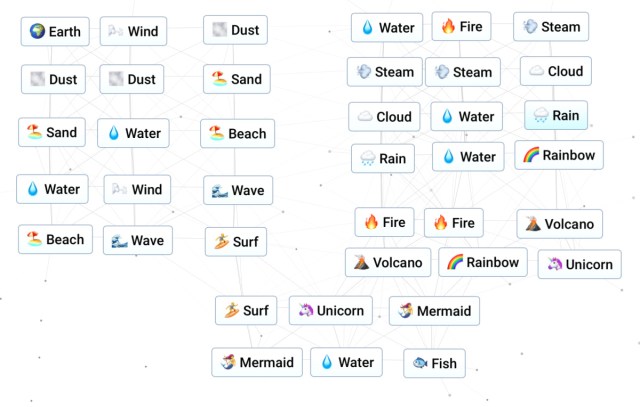This screenshot has height=407, width=640.
Task: Select the Rain tile left of Water
Action: click(382, 158)
